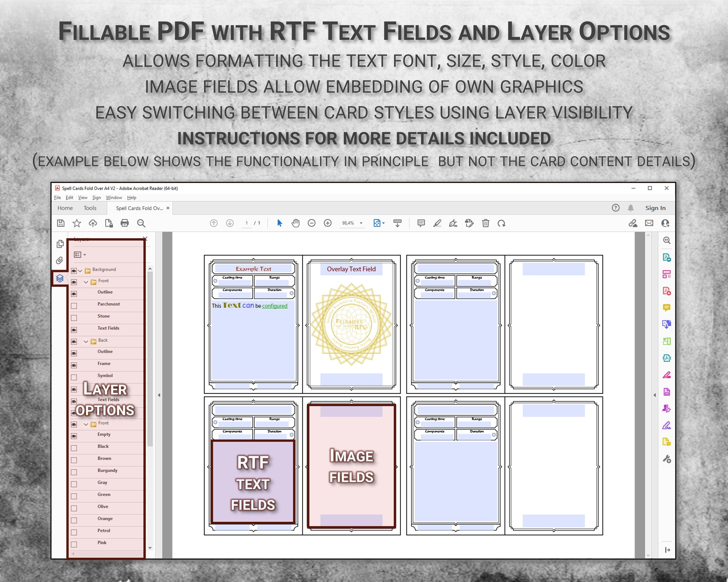Click the page number input field
The height and width of the screenshot is (582, 728).
coord(246,223)
